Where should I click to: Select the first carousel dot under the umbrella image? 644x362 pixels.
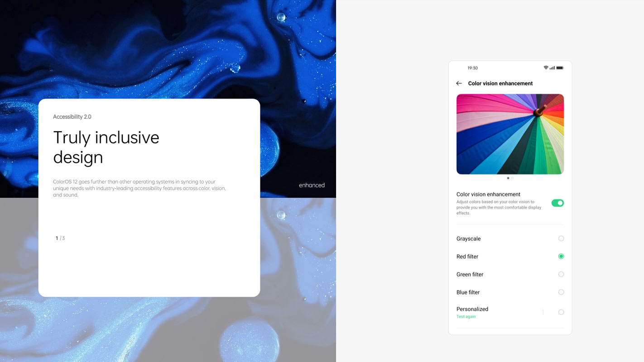click(508, 178)
